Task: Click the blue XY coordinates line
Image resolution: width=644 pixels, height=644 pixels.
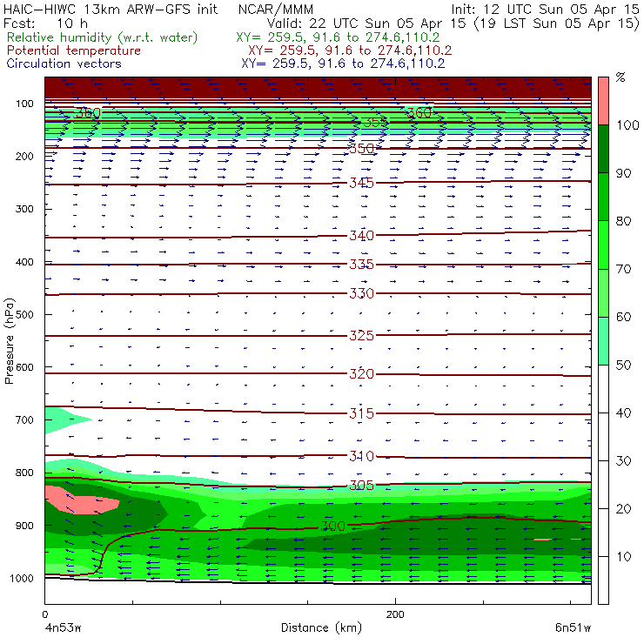Action: pyautogui.click(x=343, y=64)
